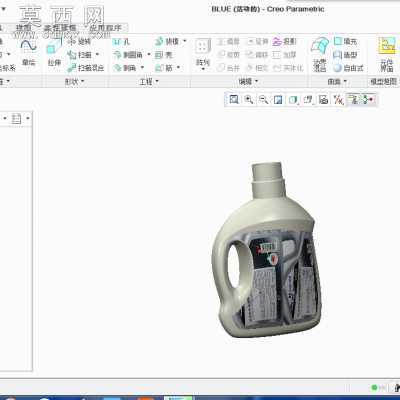The image size is (400, 400).
Task: Select the Hole (孔) tool
Action: tap(121, 42)
